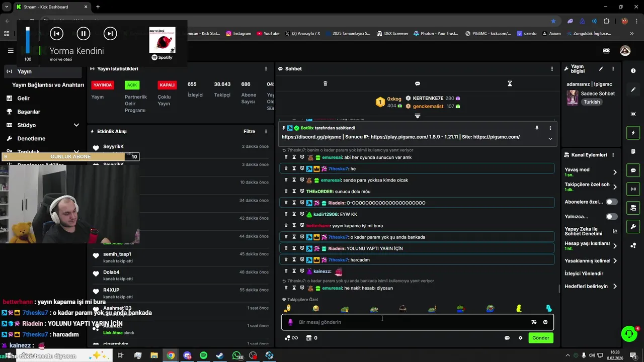Toggle broadcast signal panel in right rail

click(x=633, y=189)
